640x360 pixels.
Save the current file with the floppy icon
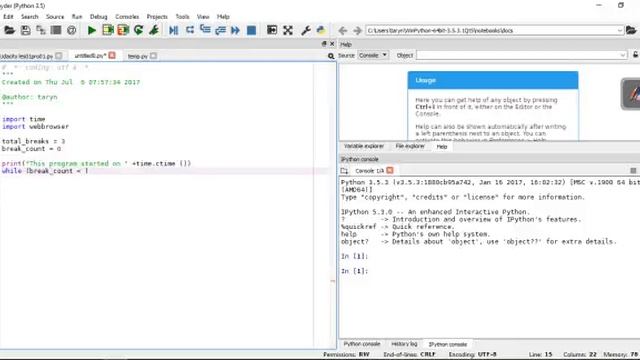(x=25, y=30)
